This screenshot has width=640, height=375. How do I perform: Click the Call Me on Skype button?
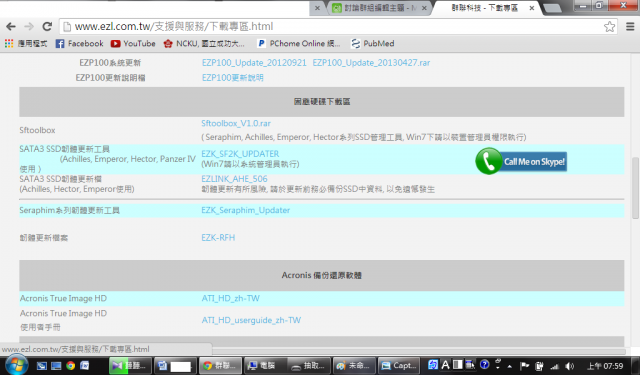tap(521, 161)
